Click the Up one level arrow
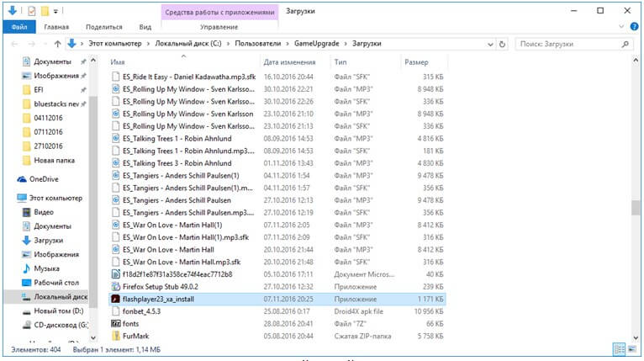The width and height of the screenshot is (644, 361). 58,43
